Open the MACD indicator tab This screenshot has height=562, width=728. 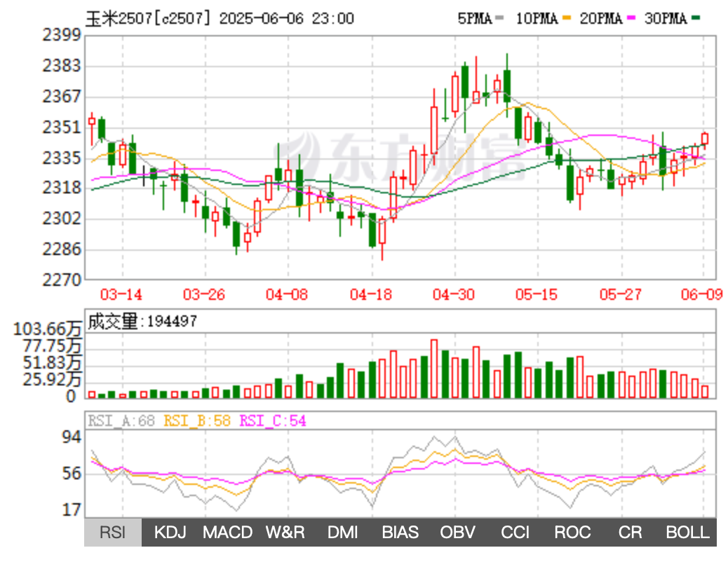click(227, 533)
